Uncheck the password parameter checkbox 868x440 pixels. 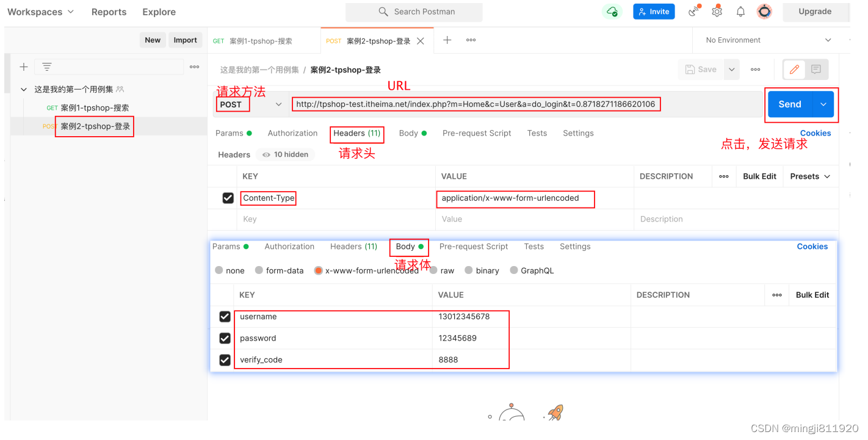point(225,338)
